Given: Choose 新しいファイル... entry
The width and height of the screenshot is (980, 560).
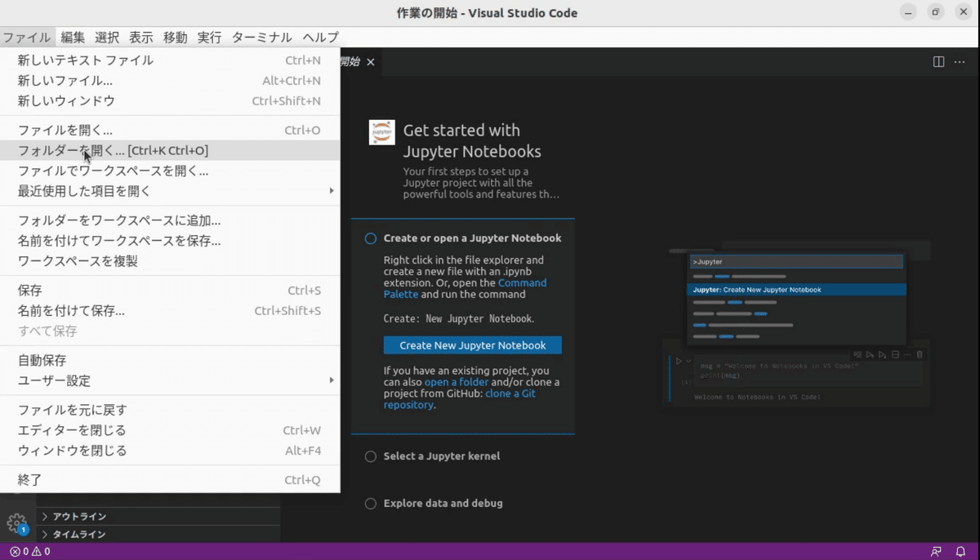Looking at the screenshot, I should click(170, 81).
